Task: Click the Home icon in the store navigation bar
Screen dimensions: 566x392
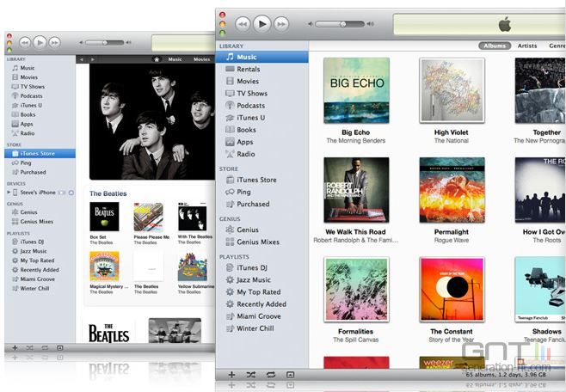Action: [x=157, y=59]
